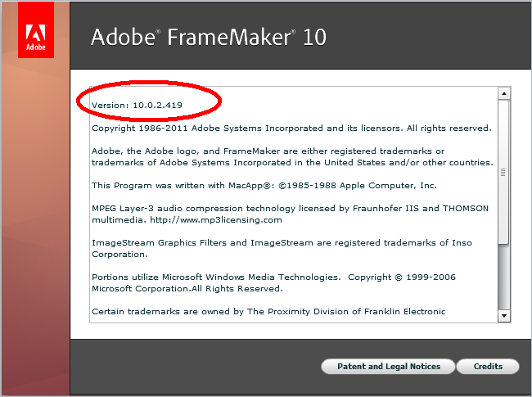Viewport: 532px width, 397px height.
Task: Click the MacApp Apple Computer credit line
Action: point(264,186)
